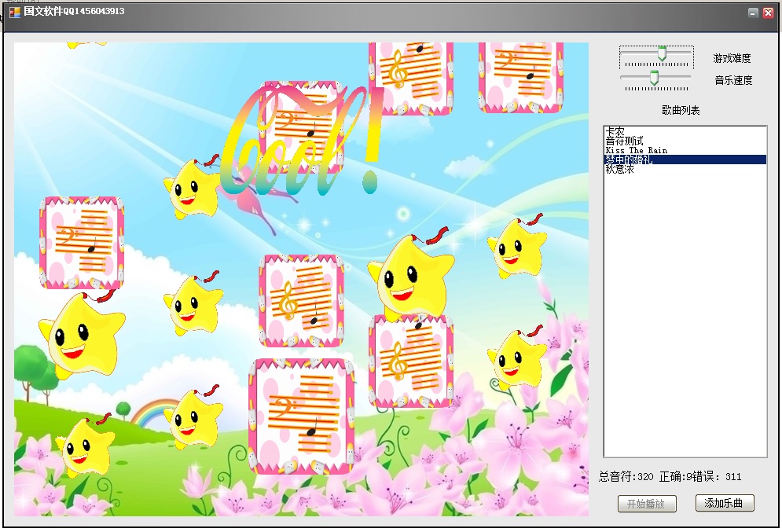This screenshot has height=532, width=782.
Task: Click the 开始播放 start playing button
Action: pos(647,504)
